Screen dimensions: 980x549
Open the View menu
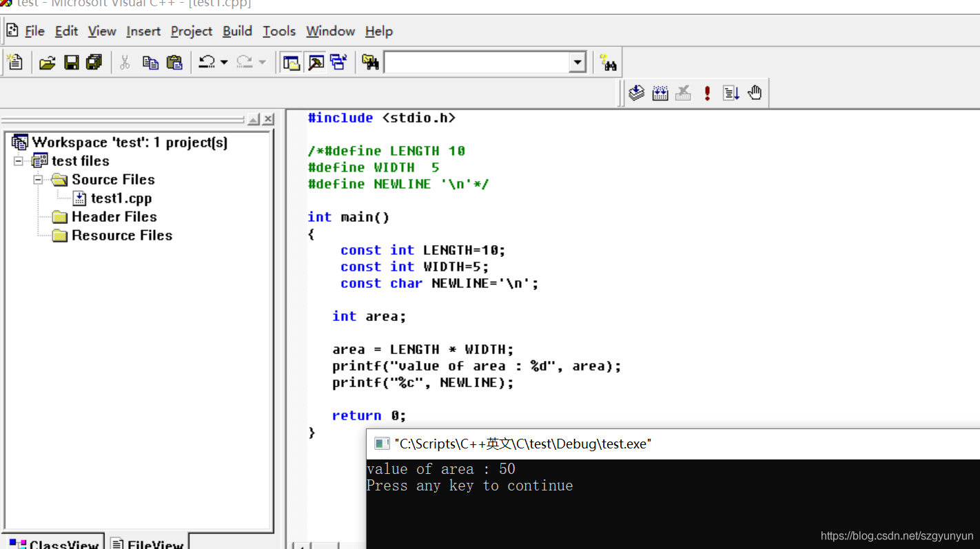(x=102, y=31)
